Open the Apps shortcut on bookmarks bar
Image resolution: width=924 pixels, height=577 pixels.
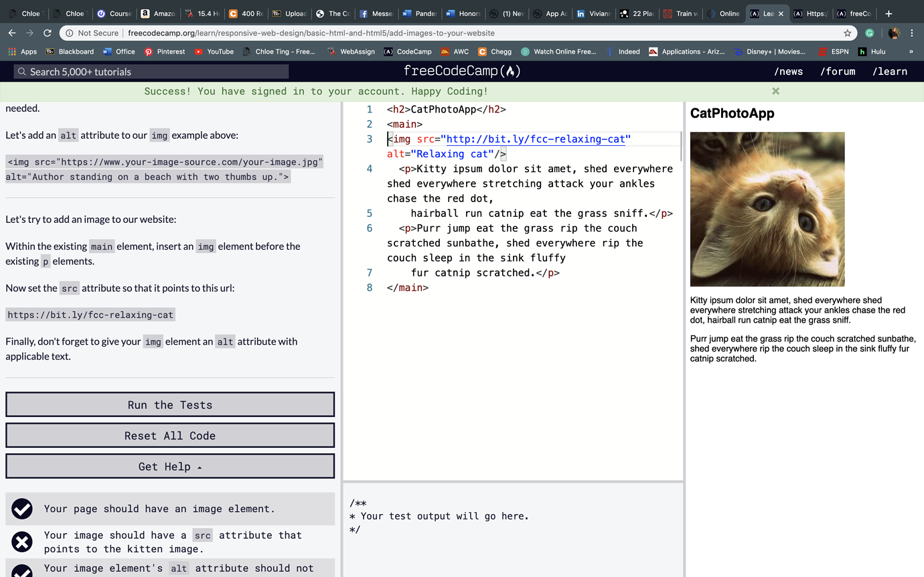click(x=21, y=51)
